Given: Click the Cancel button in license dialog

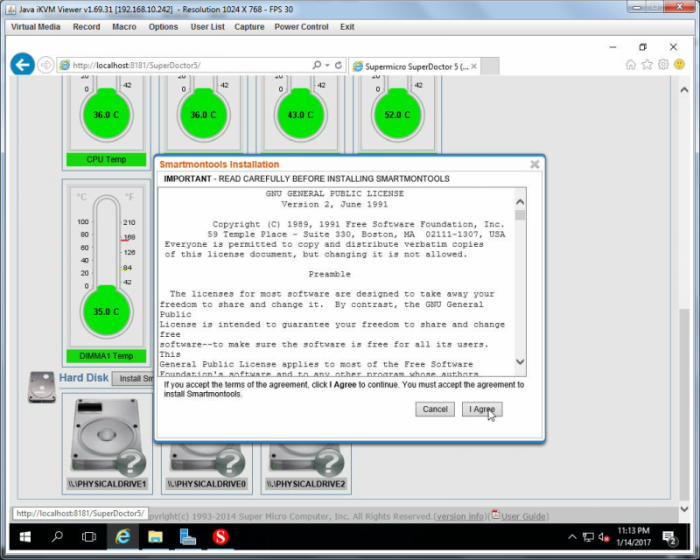Looking at the screenshot, I should tap(435, 409).
